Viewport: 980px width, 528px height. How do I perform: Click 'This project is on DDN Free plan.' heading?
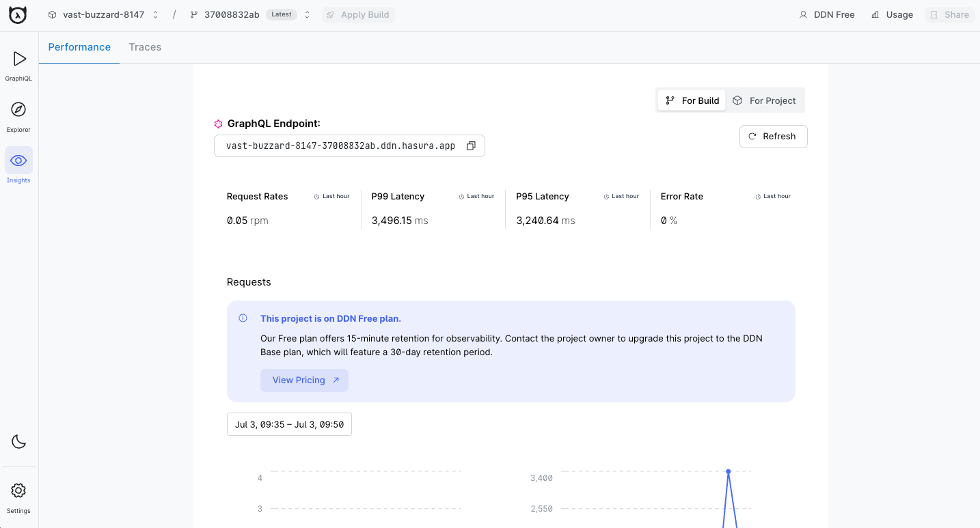[331, 318]
